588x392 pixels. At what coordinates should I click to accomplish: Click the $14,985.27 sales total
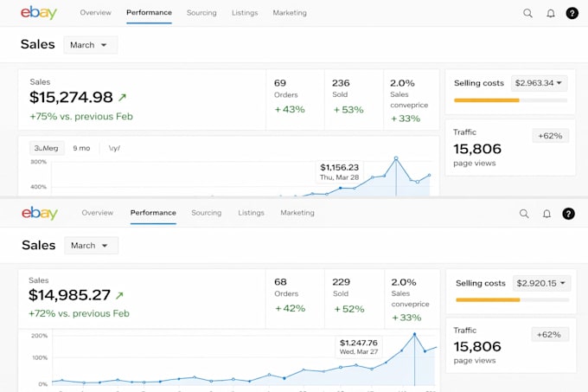point(69,295)
